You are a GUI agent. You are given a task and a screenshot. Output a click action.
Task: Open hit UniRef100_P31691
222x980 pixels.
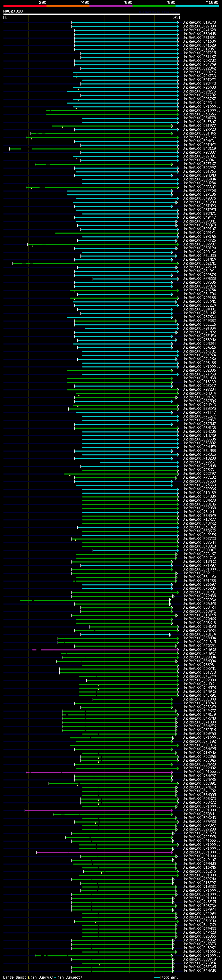click(x=199, y=38)
